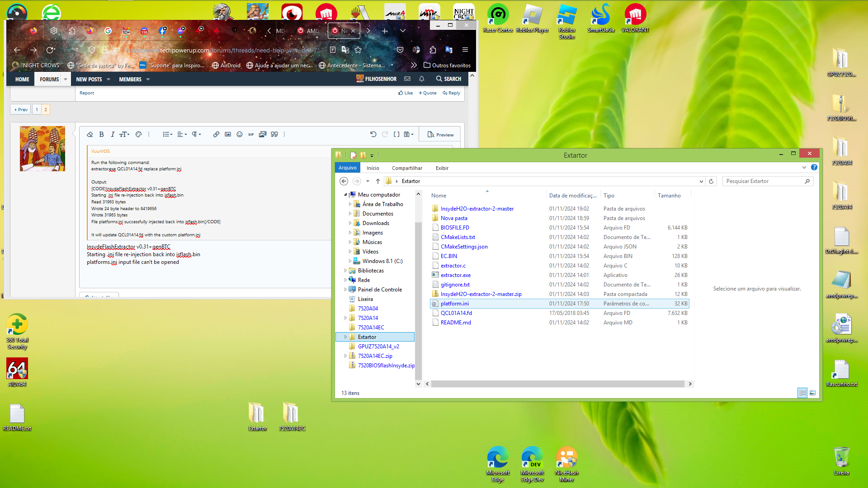Open the Arquivo tab in Explorer
The height and width of the screenshot is (488, 868).
click(x=347, y=168)
